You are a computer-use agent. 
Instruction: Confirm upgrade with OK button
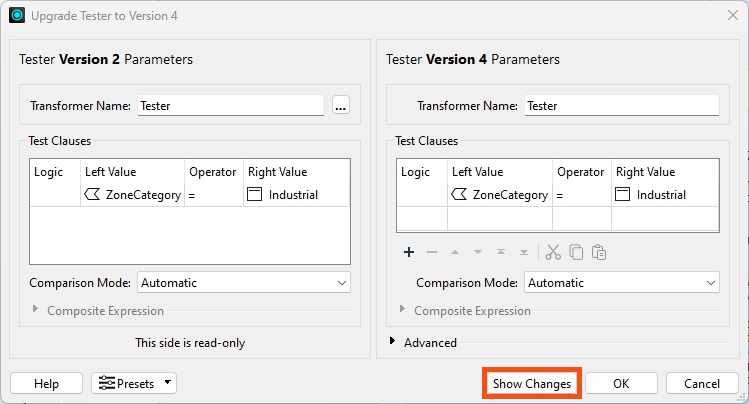point(621,383)
